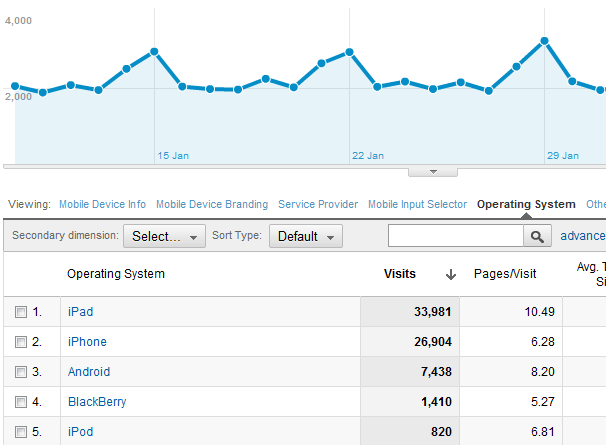Click the Visits sort descending arrow
Viewport: 606px width, 445px height.
[451, 275]
